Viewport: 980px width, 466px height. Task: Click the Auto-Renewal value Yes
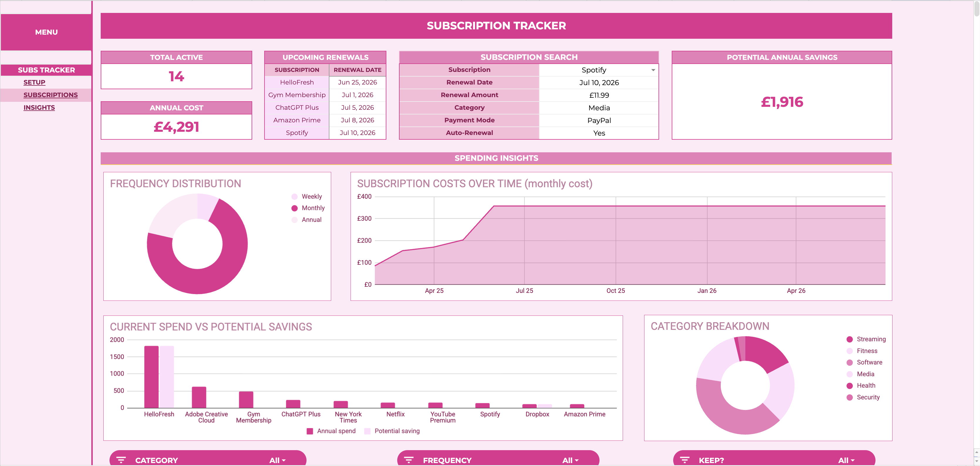pyautogui.click(x=599, y=133)
